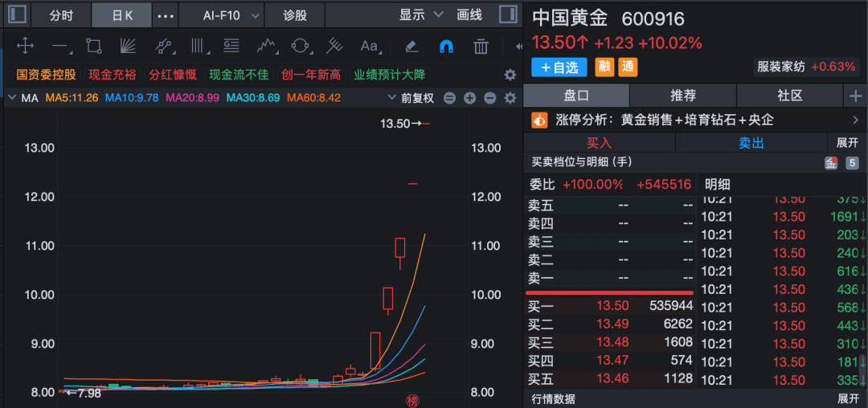The image size is (868, 408).
Task: Click the 通 connect badge
Action: coord(628,67)
